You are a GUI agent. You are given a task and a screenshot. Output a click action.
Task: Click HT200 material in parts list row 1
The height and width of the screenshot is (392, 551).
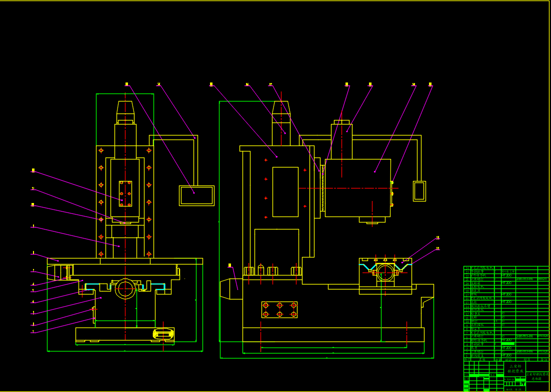506,355
